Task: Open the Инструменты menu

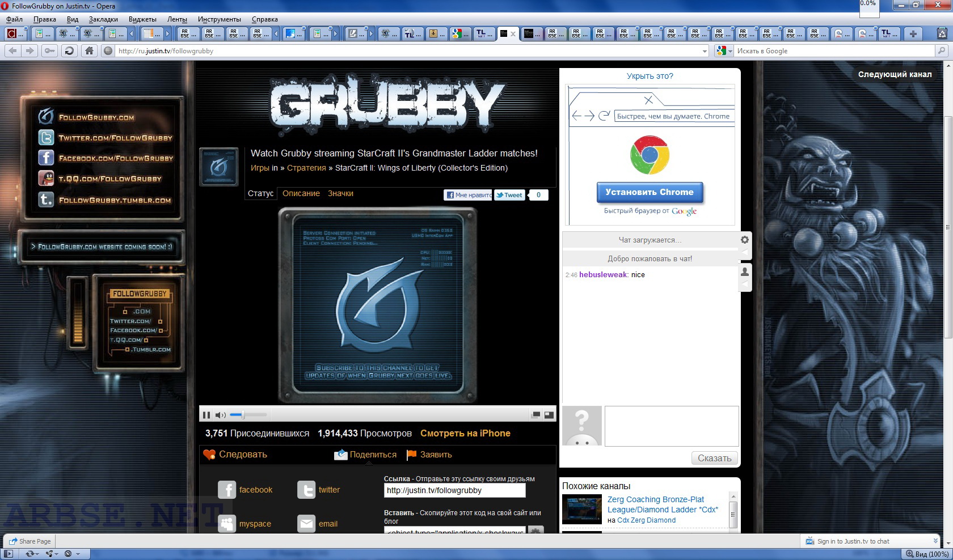Action: click(220, 19)
